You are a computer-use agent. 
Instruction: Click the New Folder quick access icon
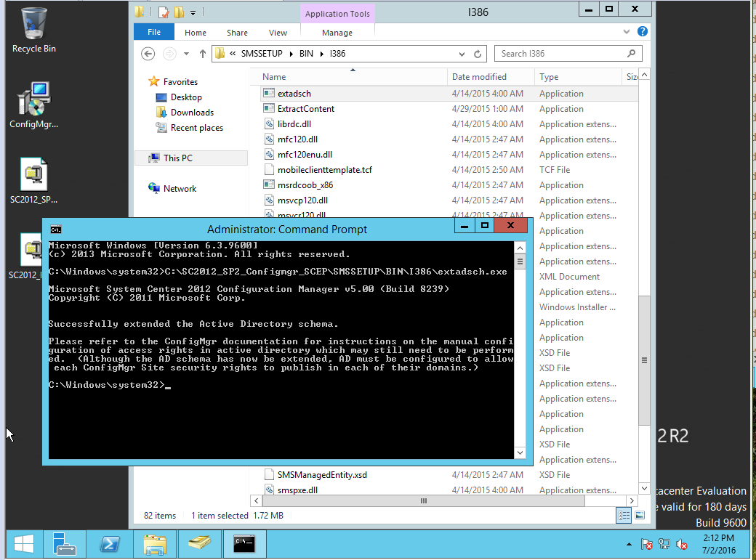coord(179,12)
